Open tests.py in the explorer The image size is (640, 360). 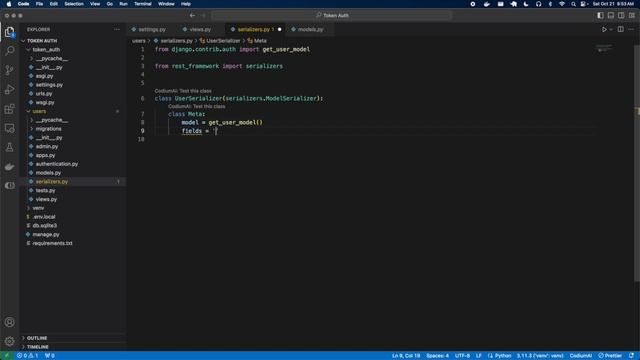click(x=45, y=191)
